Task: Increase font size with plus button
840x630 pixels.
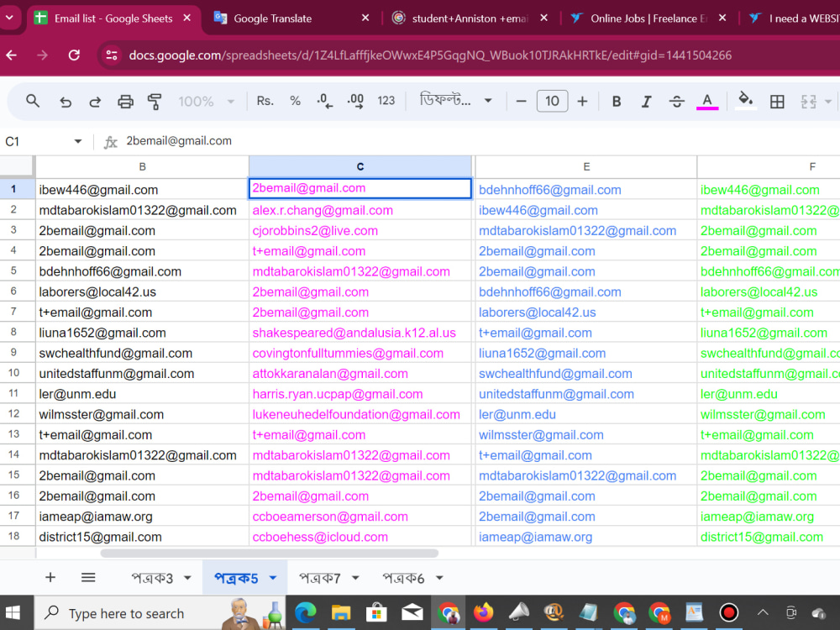Action: tap(582, 102)
